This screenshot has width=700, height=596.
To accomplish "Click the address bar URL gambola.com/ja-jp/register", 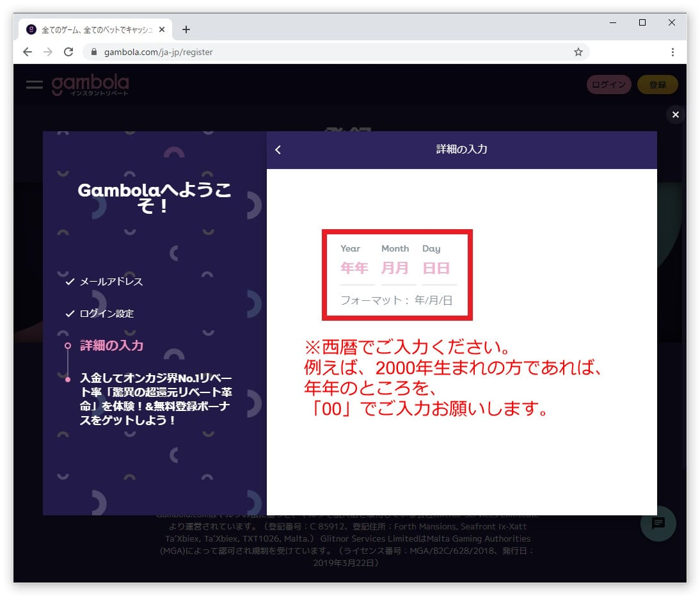I will click(x=159, y=52).
